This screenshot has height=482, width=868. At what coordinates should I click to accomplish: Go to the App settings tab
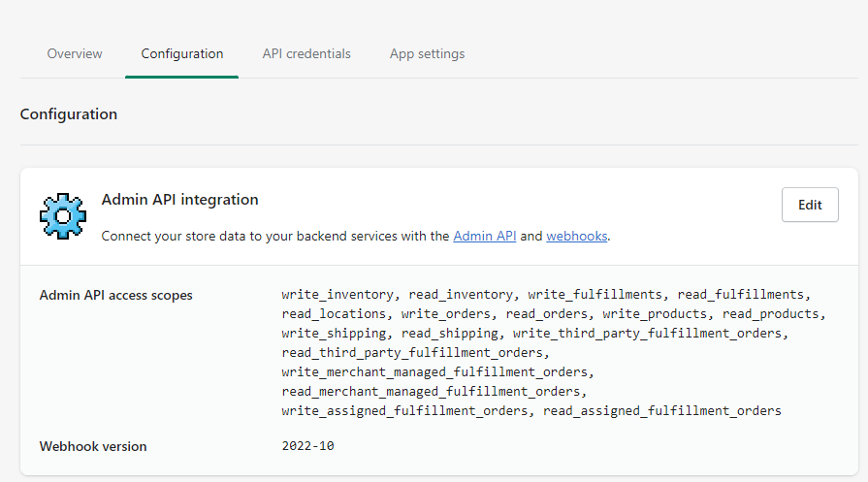pyautogui.click(x=427, y=53)
